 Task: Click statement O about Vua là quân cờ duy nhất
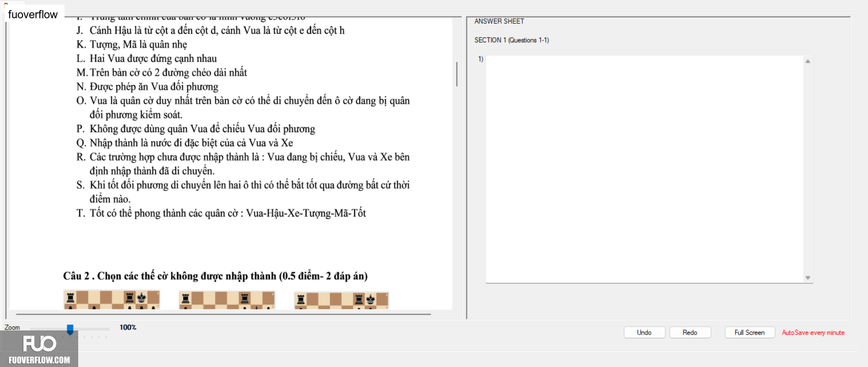pos(243,107)
